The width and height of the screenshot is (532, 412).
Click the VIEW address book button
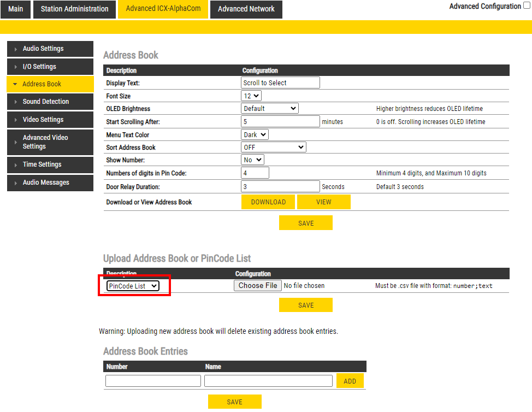(323, 202)
